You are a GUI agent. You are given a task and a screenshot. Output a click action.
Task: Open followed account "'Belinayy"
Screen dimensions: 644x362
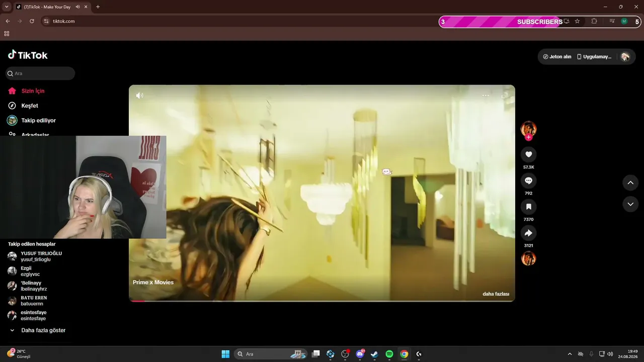[x=27, y=286]
